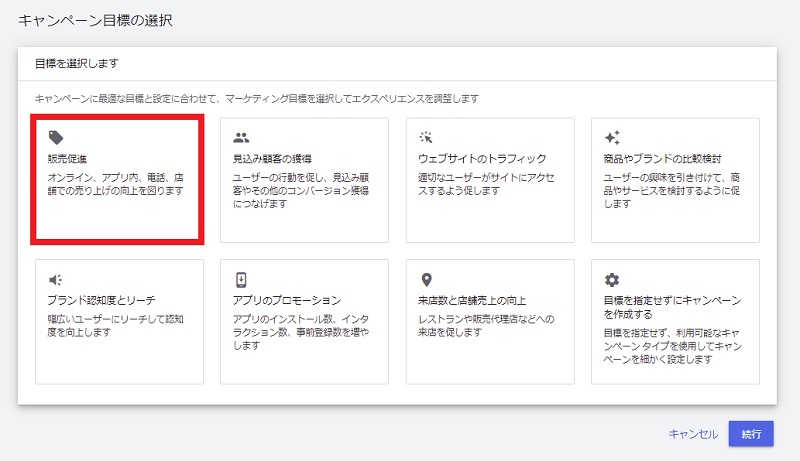Click the キャンペーン目標の選択 page title
This screenshot has height=461, width=800.
pyautogui.click(x=95, y=20)
